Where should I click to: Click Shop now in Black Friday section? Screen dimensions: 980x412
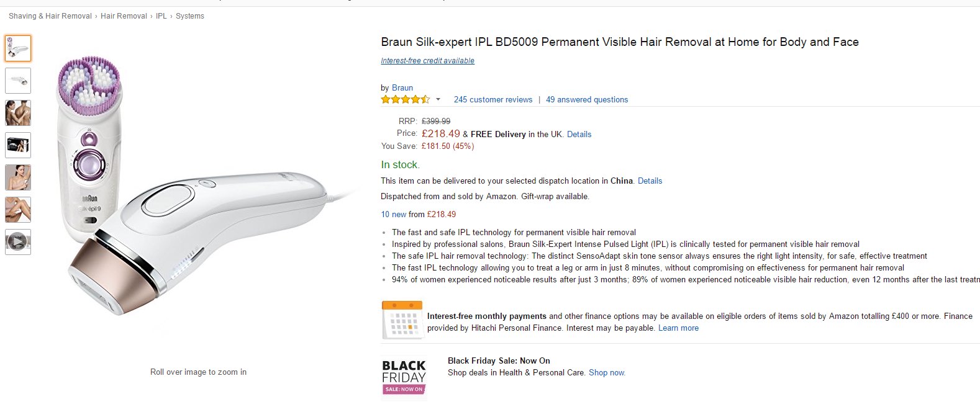[607, 373]
